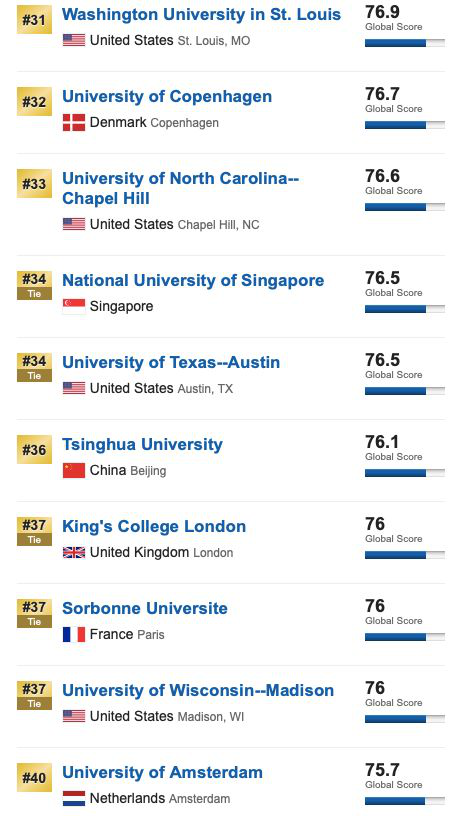Open Washington University in St. Louis link
Image resolution: width=457 pixels, height=827 pixels.
(202, 14)
